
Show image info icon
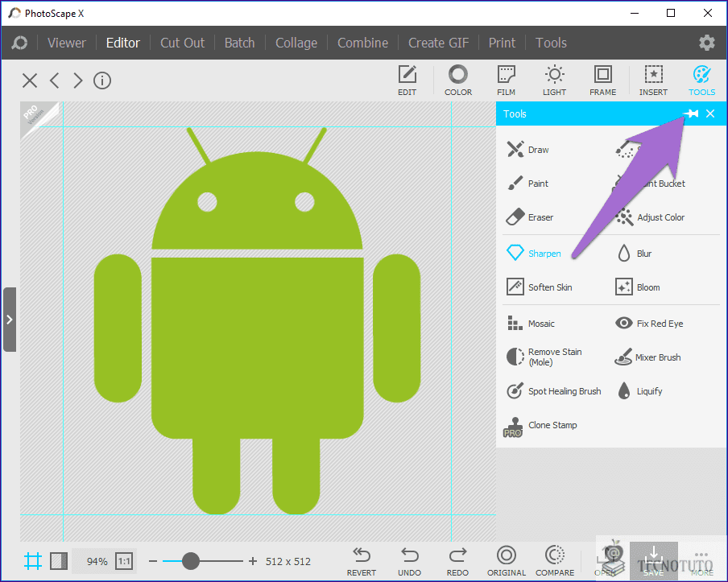click(x=102, y=80)
